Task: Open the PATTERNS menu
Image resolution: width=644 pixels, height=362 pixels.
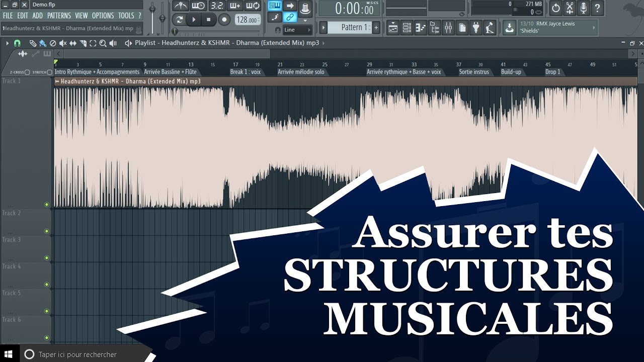Action: click(x=59, y=16)
